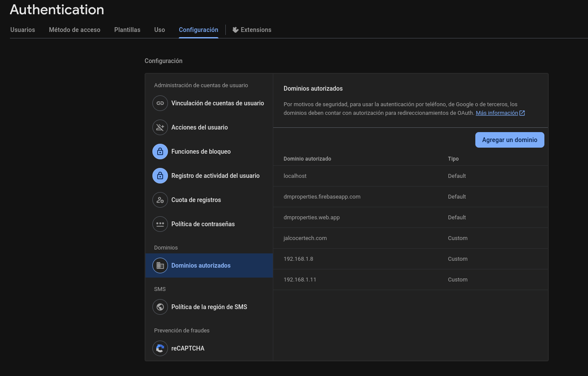Click the link icon for Vinculación de cuentas
This screenshot has width=588, height=376.
tap(160, 103)
